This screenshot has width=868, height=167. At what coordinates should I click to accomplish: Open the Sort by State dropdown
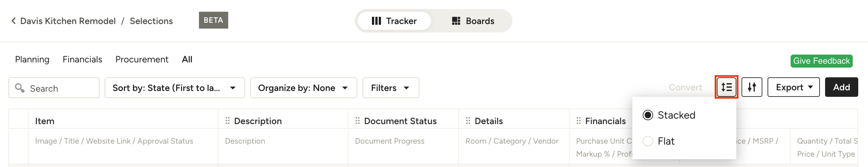(175, 88)
